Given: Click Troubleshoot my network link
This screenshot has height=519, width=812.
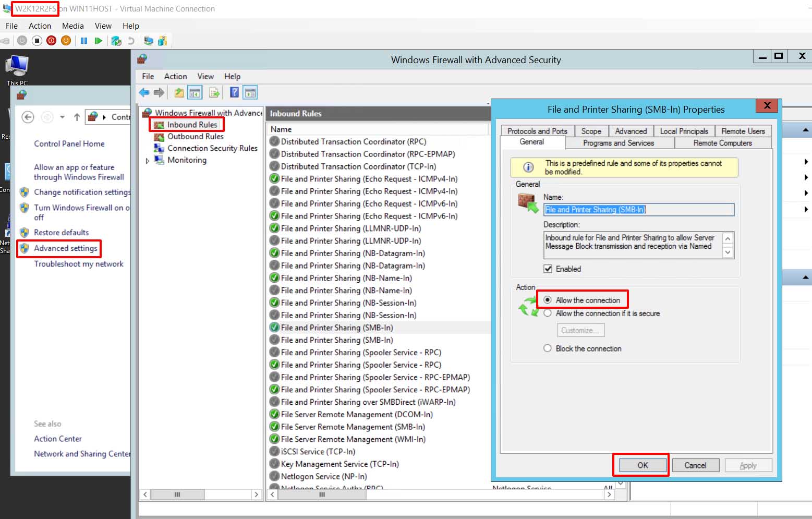Looking at the screenshot, I should (x=79, y=264).
